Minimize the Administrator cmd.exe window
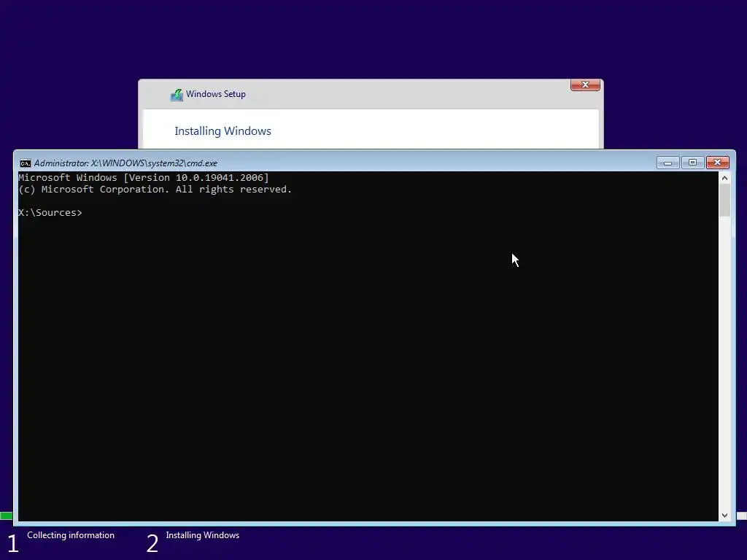This screenshot has width=747, height=560. tap(668, 163)
